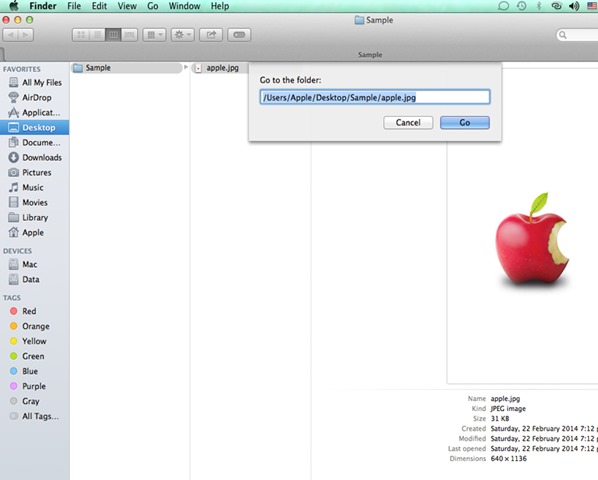
Task: Open Pictures in the sidebar
Action: (35, 172)
